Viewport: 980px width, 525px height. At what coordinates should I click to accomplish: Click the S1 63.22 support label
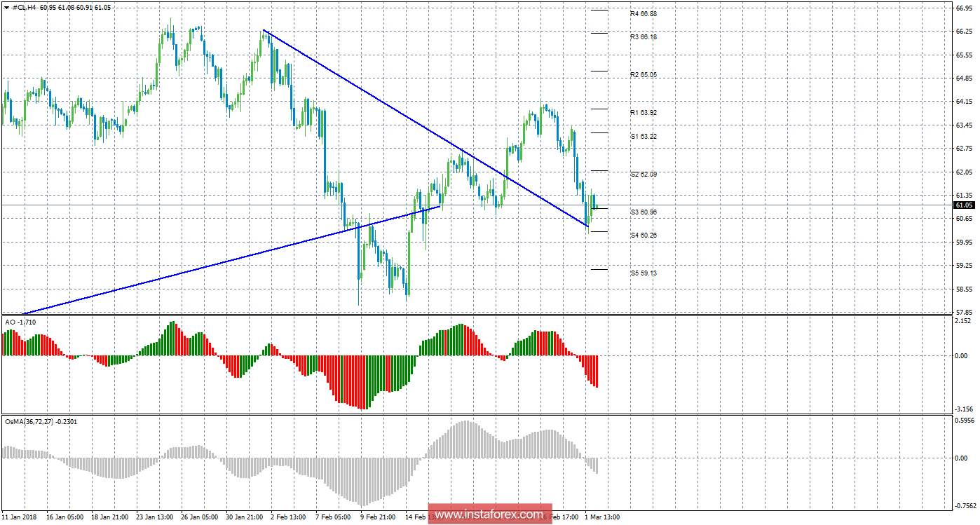(643, 136)
